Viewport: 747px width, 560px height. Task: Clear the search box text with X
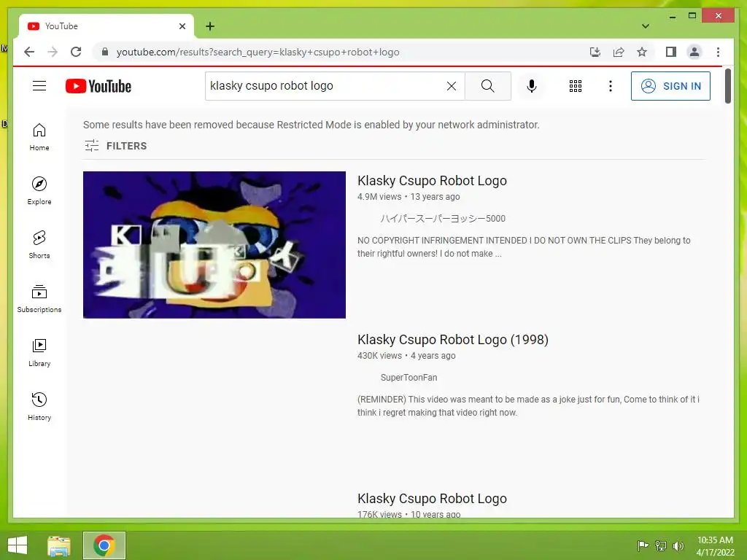[451, 86]
